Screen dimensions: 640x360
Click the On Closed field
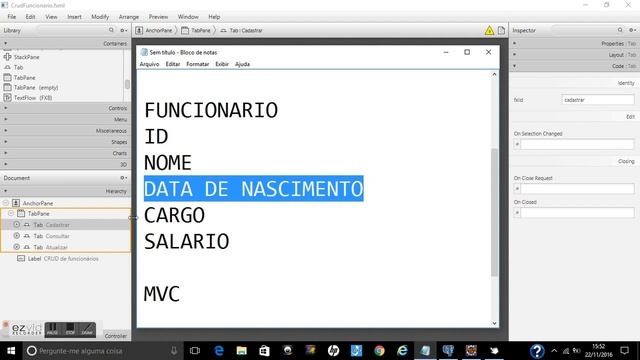[577, 213]
